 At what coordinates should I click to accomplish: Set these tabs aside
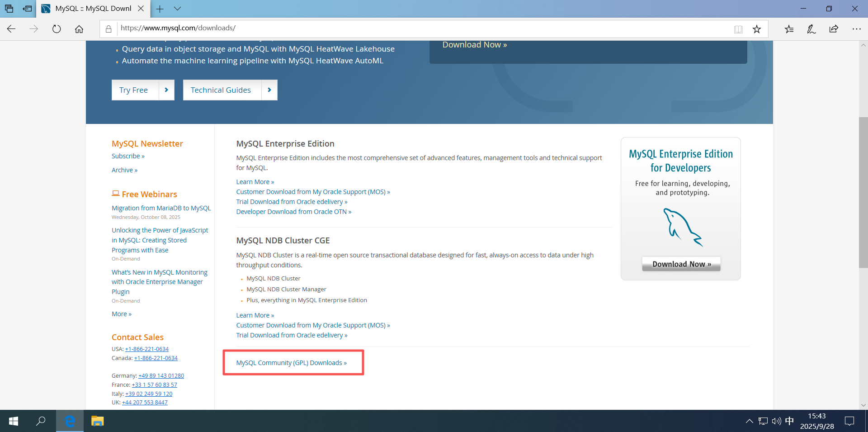click(x=28, y=9)
